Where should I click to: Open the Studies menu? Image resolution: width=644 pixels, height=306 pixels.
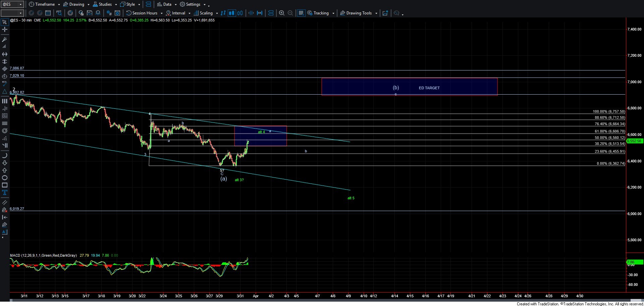tap(105, 4)
